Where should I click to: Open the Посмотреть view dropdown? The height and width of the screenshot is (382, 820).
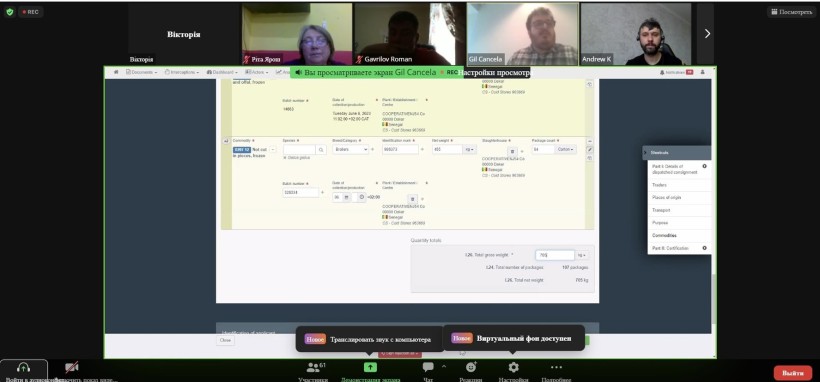pos(791,12)
